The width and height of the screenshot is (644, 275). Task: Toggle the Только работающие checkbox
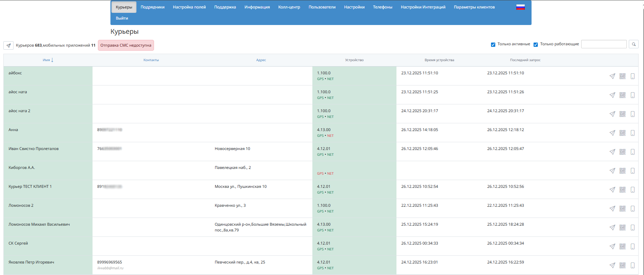[536, 45]
